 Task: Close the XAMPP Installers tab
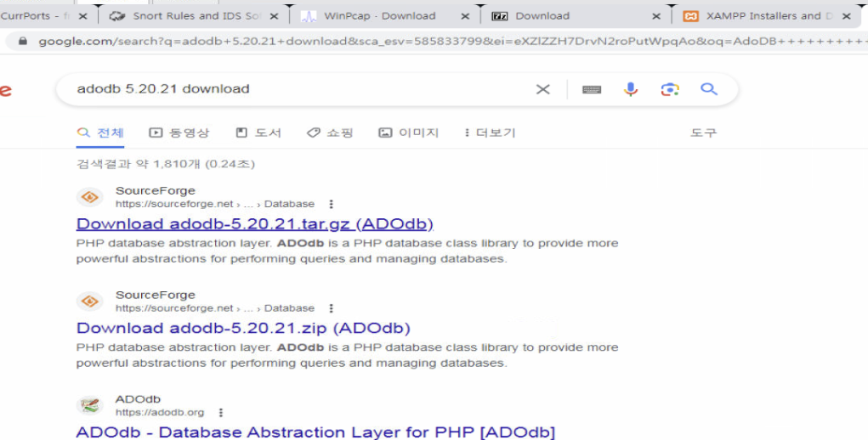click(847, 17)
